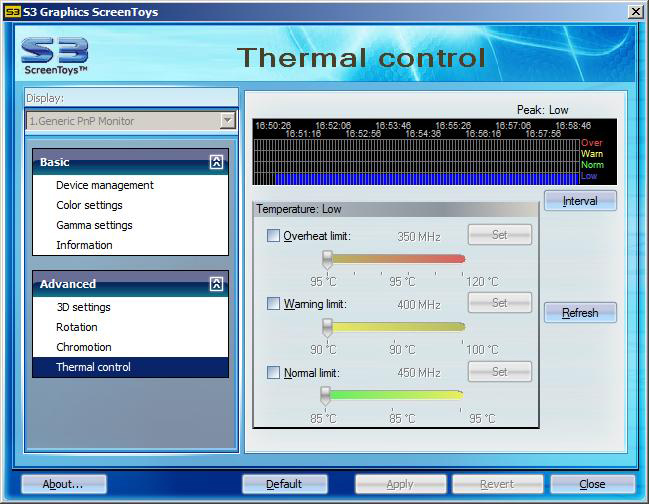Open Device management page
This screenshot has height=504, width=649.
pyautogui.click(x=105, y=185)
